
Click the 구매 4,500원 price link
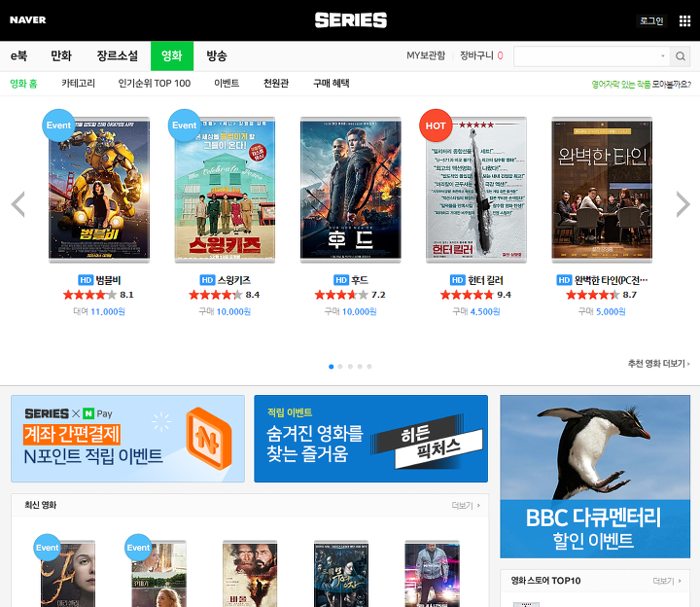(475, 311)
